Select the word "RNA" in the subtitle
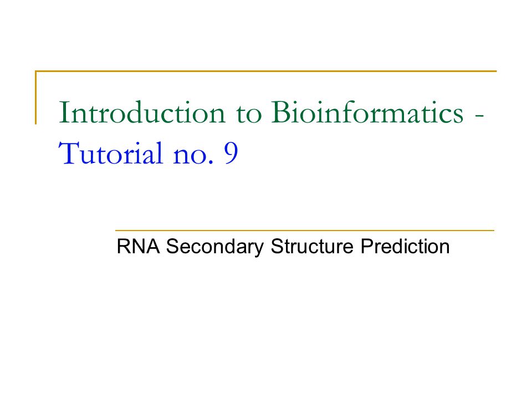This screenshot has height=399, width=532. 138,246
